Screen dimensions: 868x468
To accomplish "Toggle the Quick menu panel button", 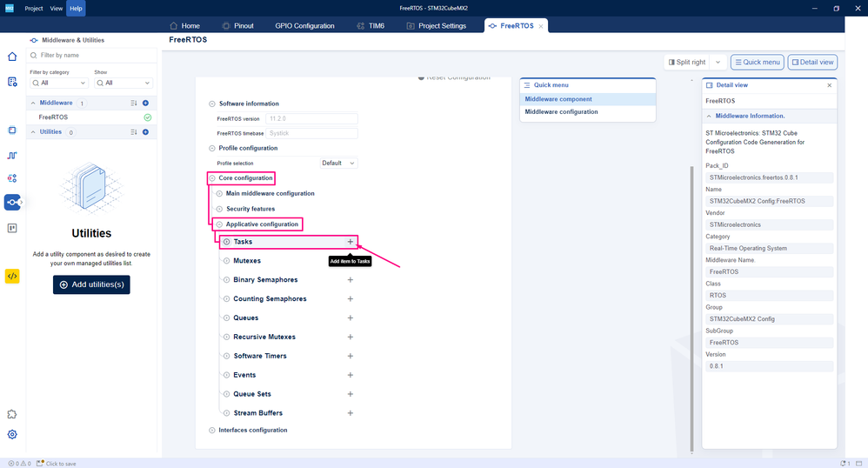I will (x=758, y=62).
